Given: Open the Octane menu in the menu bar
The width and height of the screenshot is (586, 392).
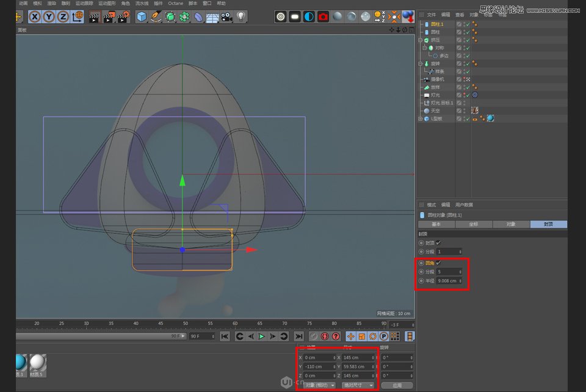Looking at the screenshot, I should click(176, 3).
